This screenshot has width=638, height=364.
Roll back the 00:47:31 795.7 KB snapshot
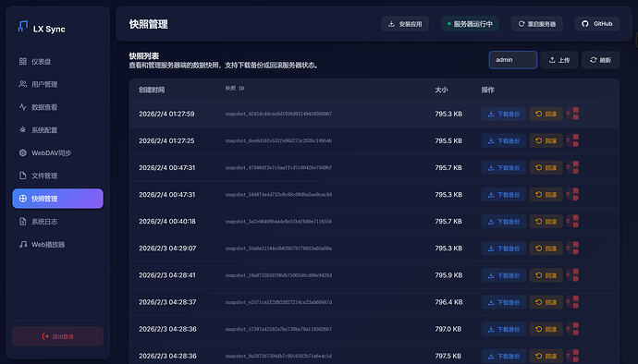tap(546, 167)
